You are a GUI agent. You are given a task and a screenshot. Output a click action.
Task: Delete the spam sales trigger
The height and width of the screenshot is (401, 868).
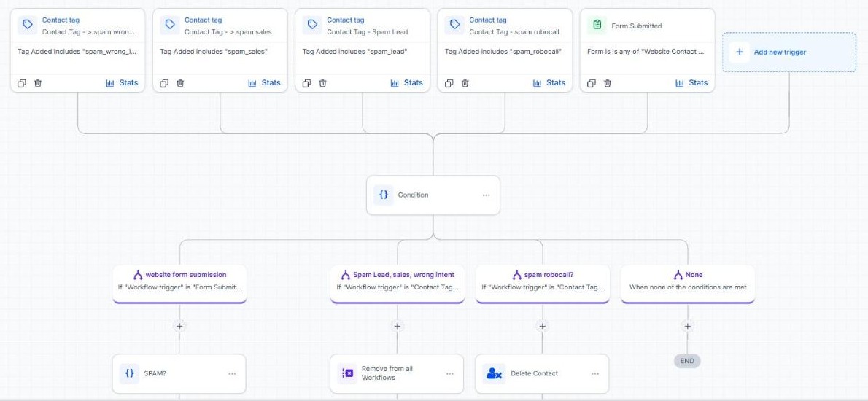pos(180,83)
